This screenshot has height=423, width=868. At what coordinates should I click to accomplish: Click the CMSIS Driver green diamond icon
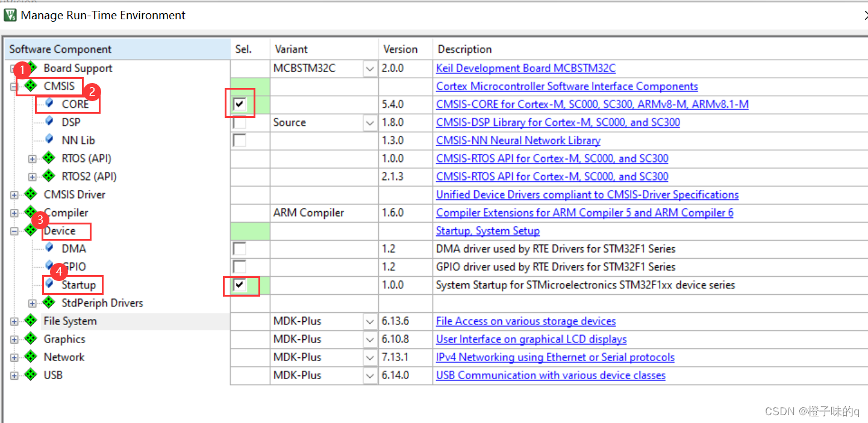[x=31, y=194]
